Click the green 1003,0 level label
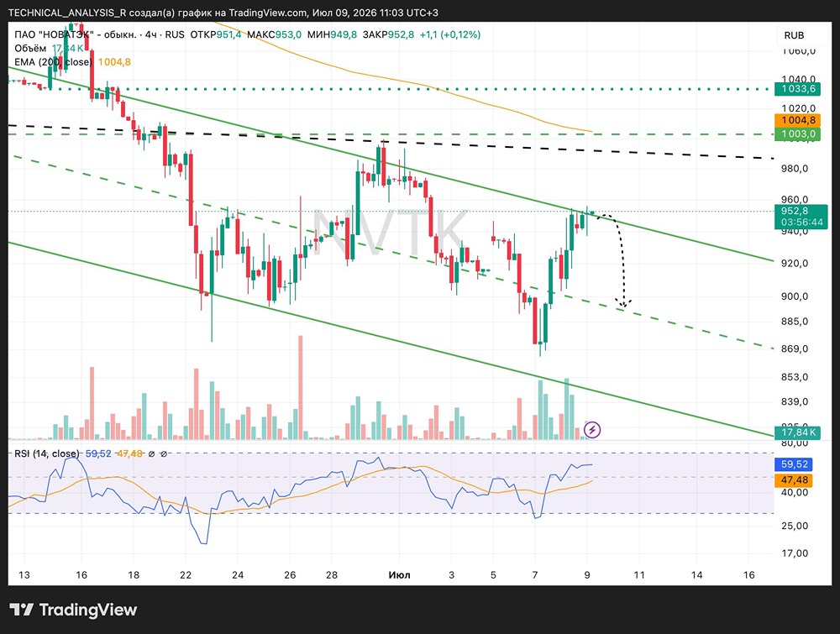This screenshot has width=840, height=634. click(798, 134)
